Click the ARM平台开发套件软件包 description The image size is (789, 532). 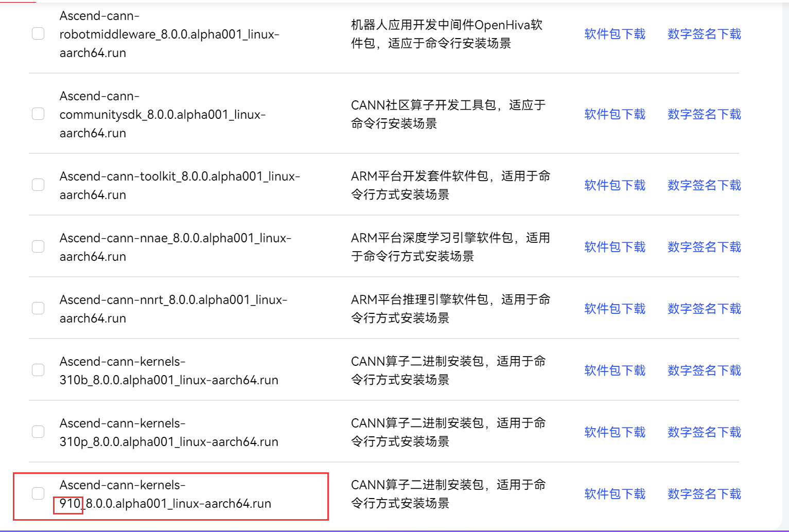(x=450, y=185)
